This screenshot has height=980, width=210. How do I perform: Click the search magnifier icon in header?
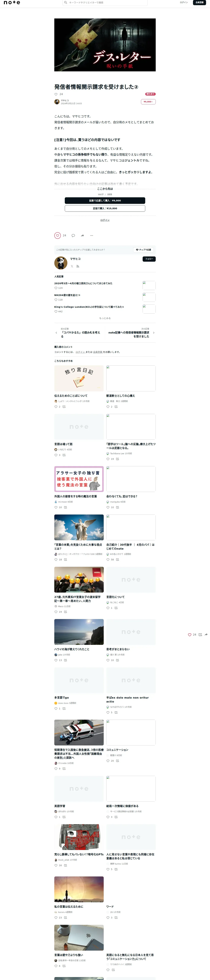tap(66, 3)
